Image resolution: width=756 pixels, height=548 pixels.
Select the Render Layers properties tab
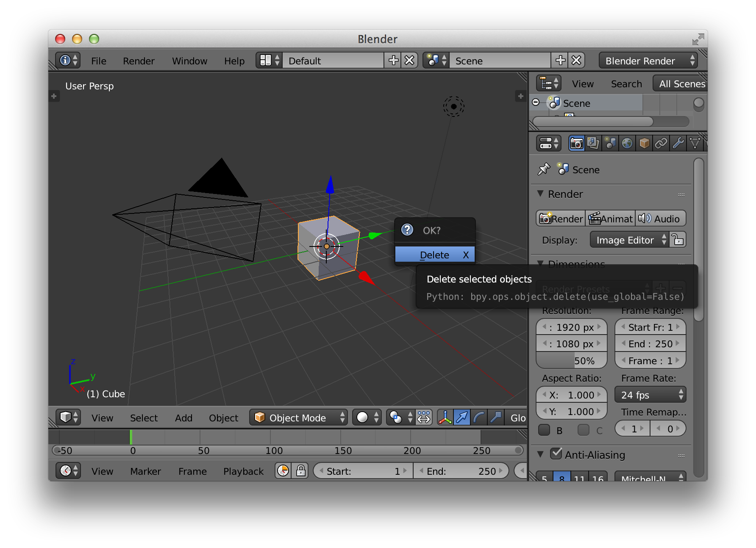[x=593, y=144]
